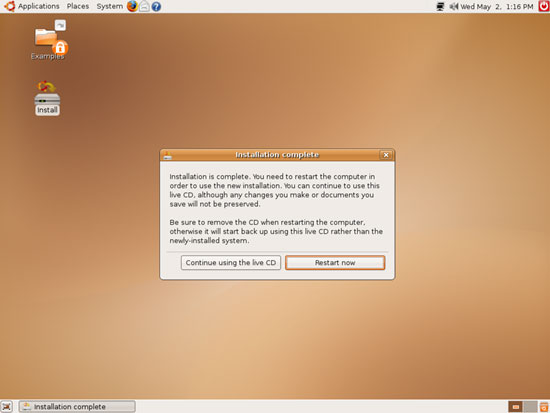Click Installation complete taskbar entry
This screenshot has height=413, width=550.
pyautogui.click(x=77, y=407)
